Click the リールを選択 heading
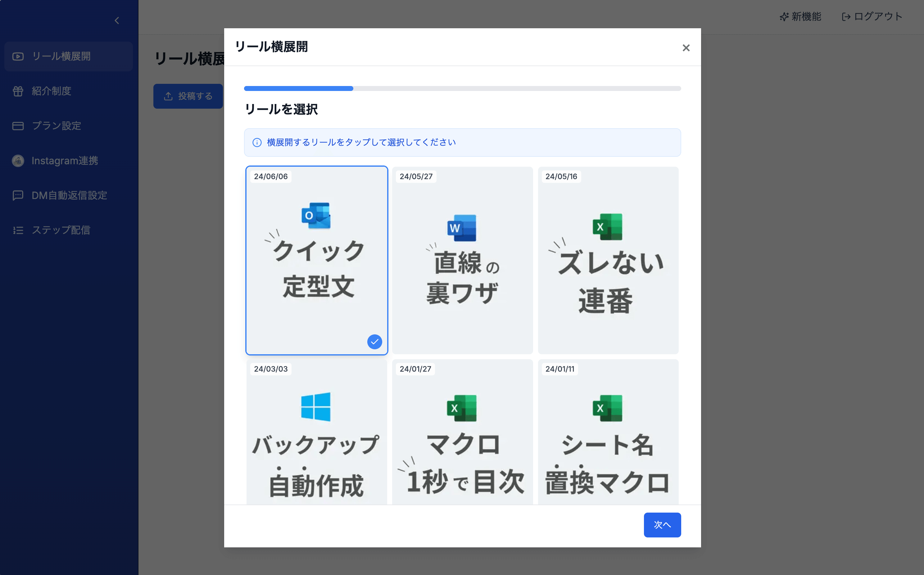Screen dimensions: 924x575 (281, 110)
